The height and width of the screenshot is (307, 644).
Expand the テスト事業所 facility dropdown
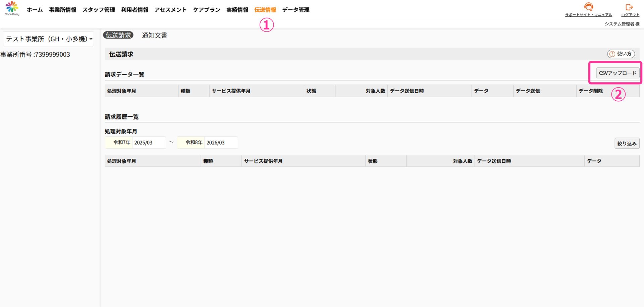(x=49, y=39)
